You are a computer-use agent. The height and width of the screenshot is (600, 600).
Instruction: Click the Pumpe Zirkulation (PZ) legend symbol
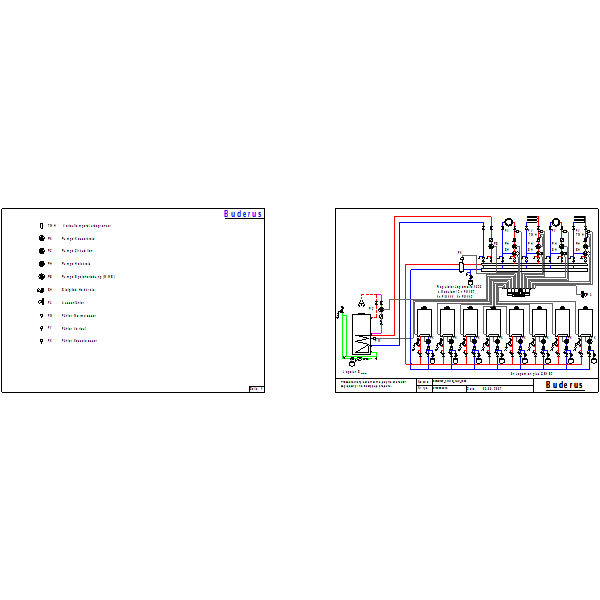point(42,251)
